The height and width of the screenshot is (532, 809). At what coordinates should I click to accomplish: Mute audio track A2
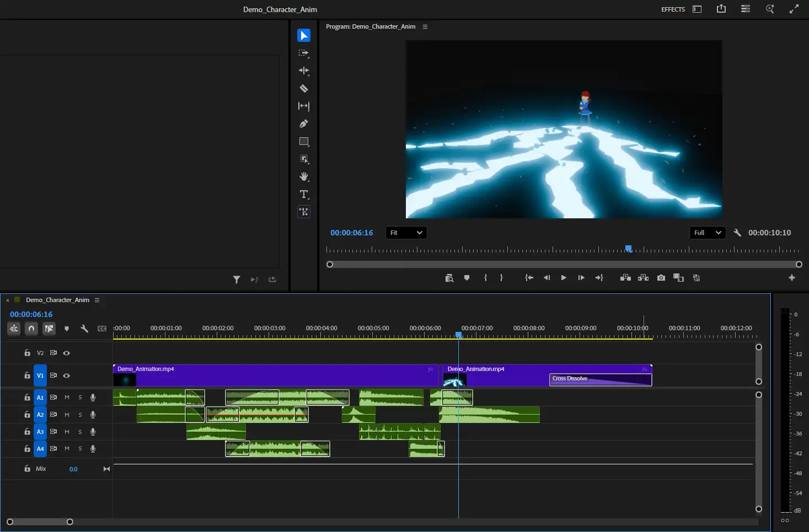[x=67, y=415]
